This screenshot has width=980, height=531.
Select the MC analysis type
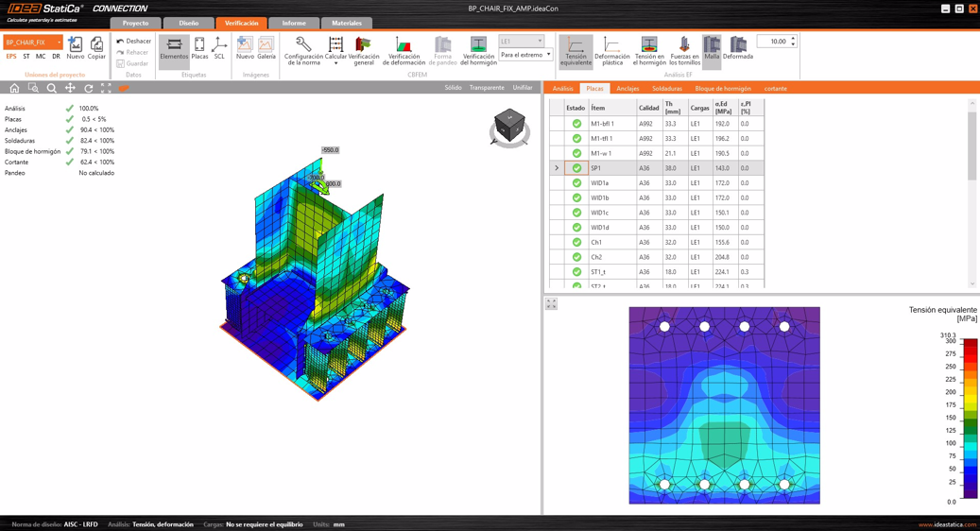[x=41, y=57]
